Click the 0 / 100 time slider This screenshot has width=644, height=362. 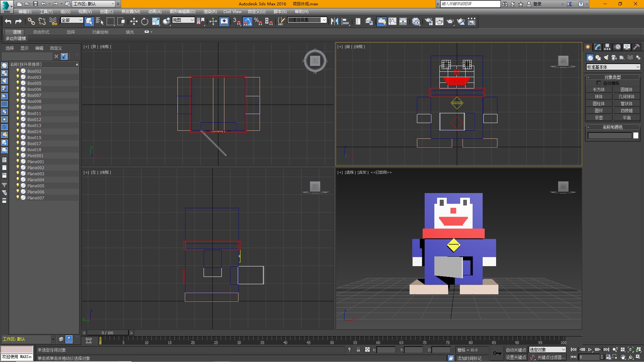pyautogui.click(x=107, y=333)
